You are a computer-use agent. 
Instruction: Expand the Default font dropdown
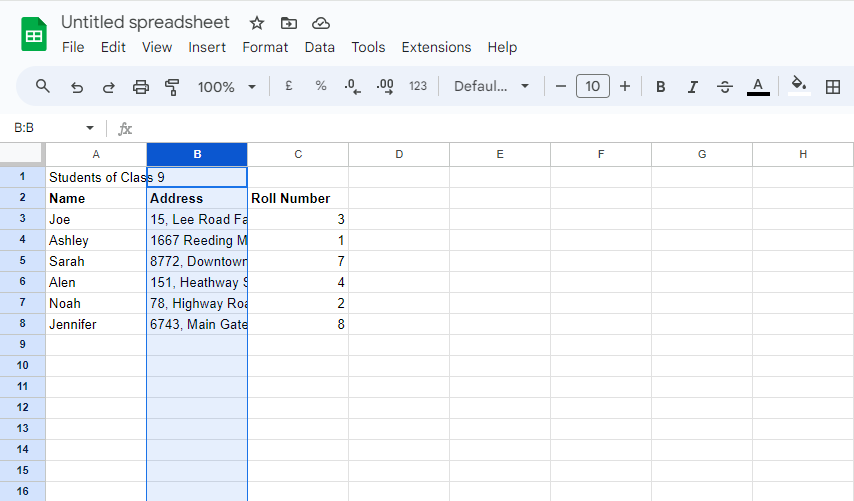(x=491, y=87)
